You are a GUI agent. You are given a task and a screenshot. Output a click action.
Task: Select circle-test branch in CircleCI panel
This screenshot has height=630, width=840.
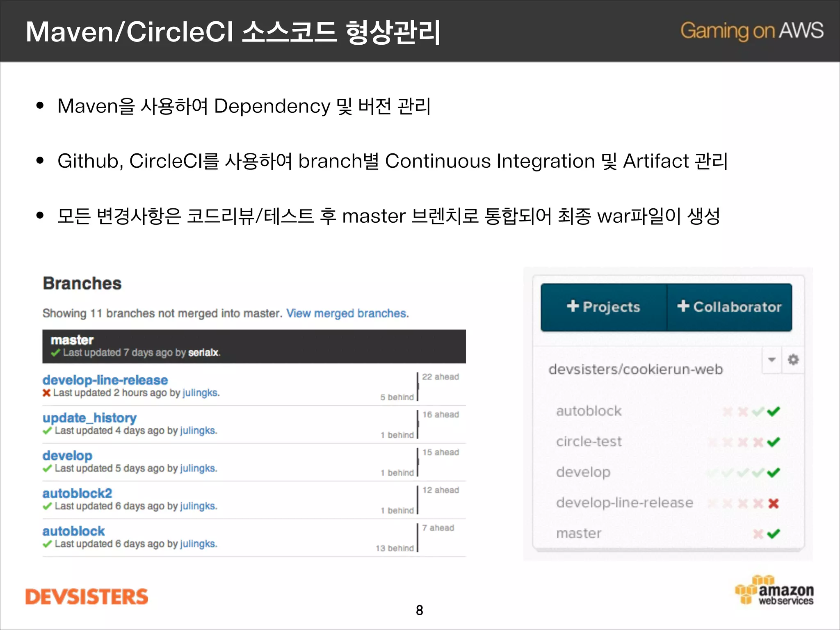click(x=589, y=441)
